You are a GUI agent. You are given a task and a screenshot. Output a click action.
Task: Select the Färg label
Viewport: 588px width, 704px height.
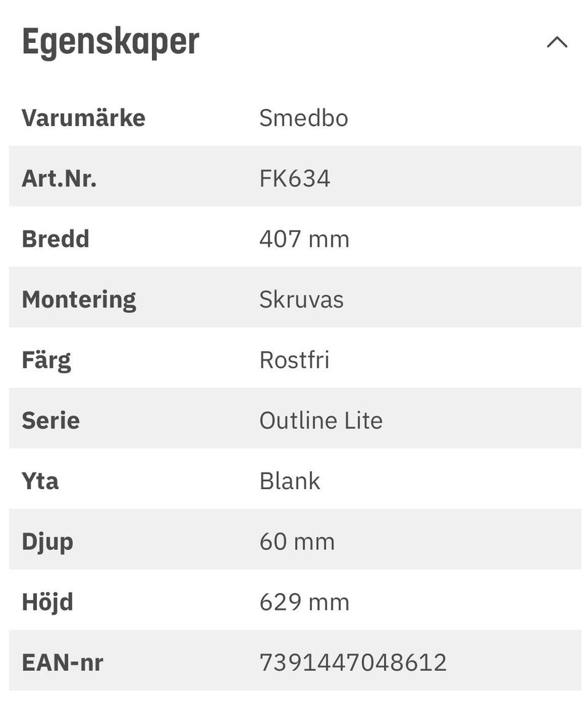46,360
